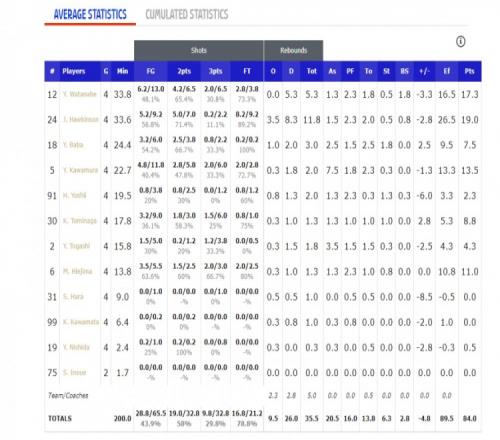Open player K. Tominaga's profile link
The width and height of the screenshot is (500, 440).
(x=80, y=221)
